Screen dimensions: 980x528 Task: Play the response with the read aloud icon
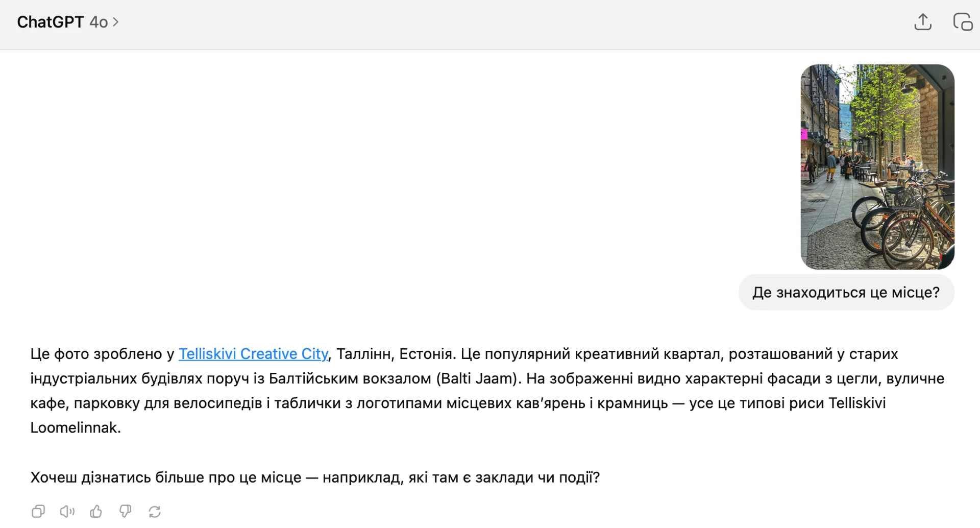click(67, 511)
